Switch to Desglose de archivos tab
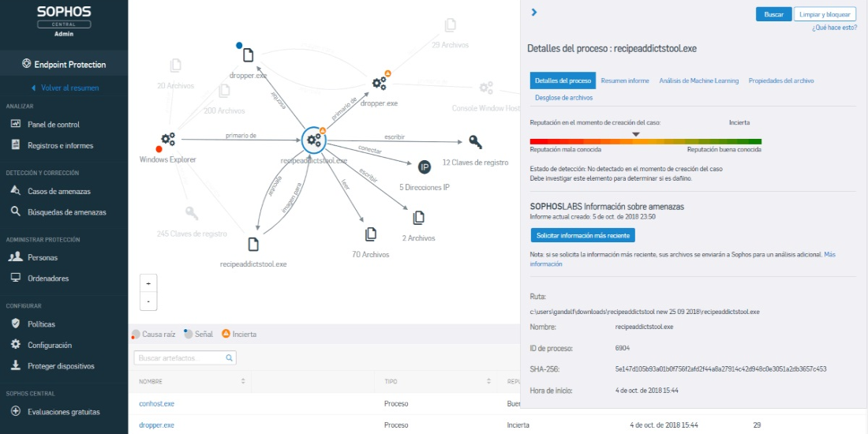The height and width of the screenshot is (434, 868). click(x=563, y=97)
